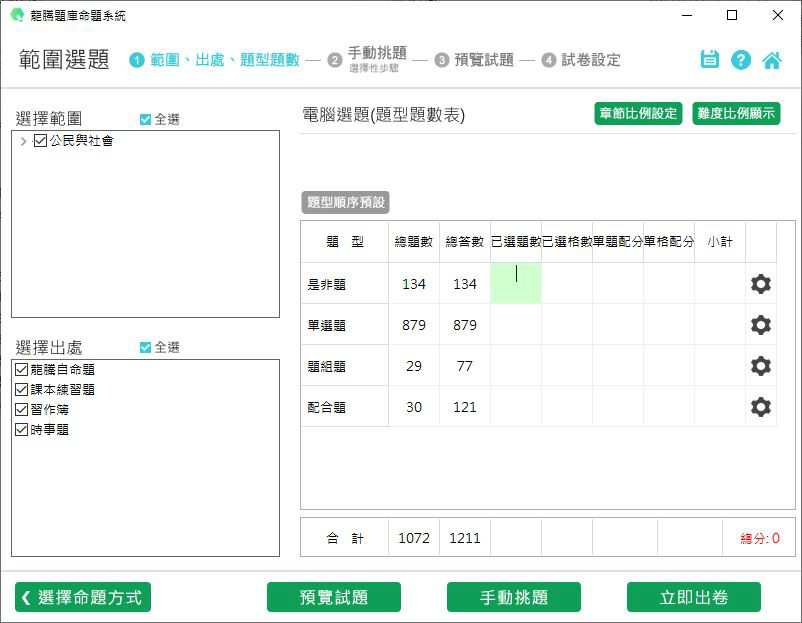The image size is (802, 623).
Task: Click total count 1072 in 合計 row
Action: coord(414,538)
